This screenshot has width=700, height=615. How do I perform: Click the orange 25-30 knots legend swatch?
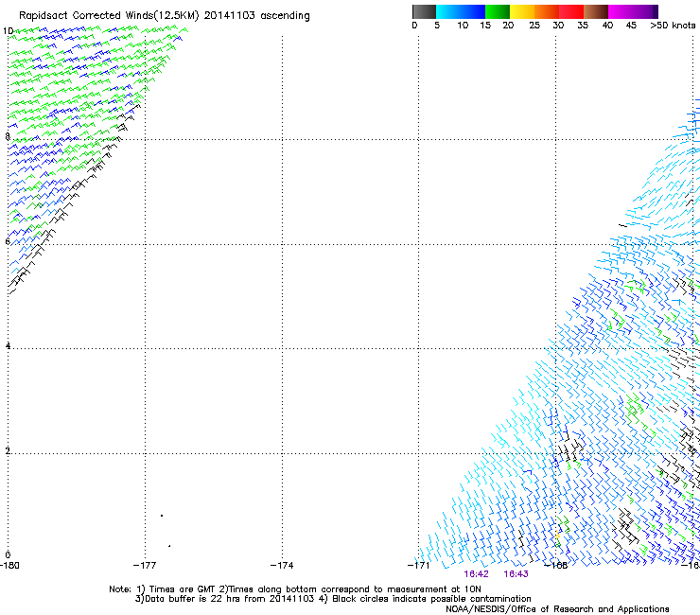(547, 11)
